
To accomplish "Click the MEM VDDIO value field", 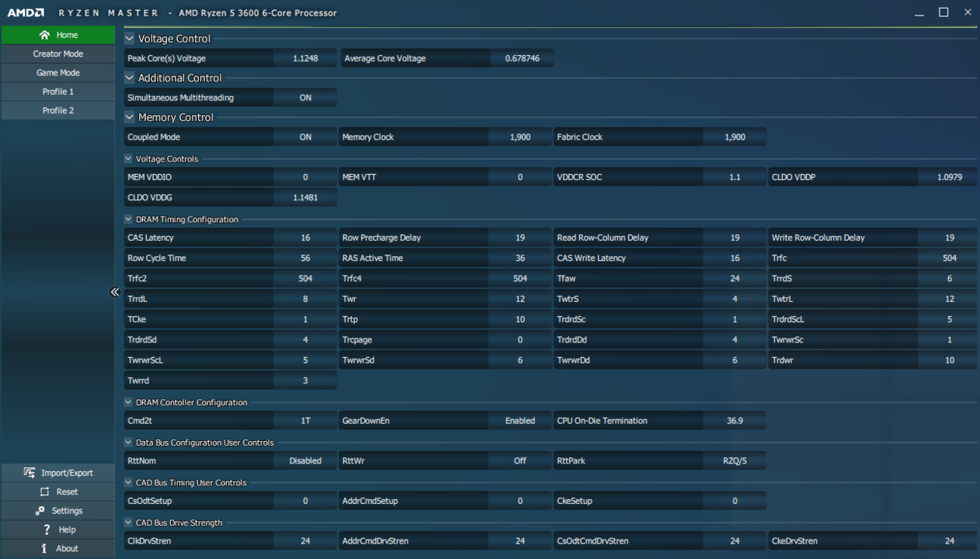I will [305, 177].
